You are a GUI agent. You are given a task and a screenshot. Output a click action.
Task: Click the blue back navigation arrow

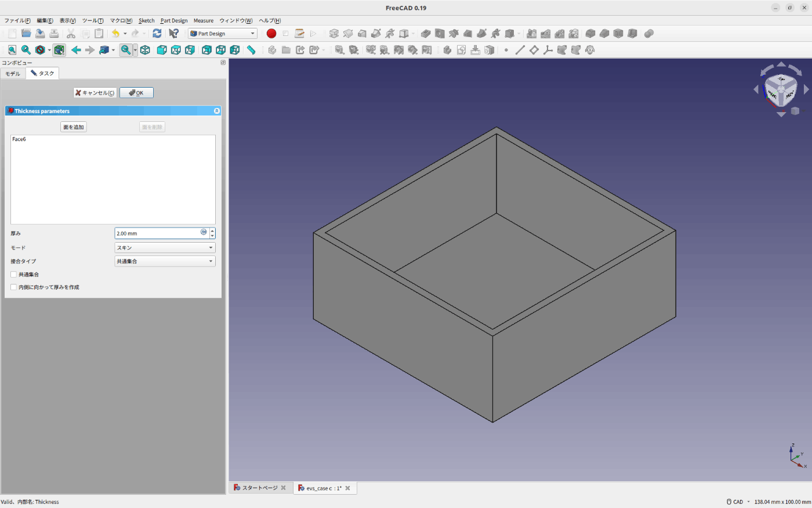coord(76,50)
